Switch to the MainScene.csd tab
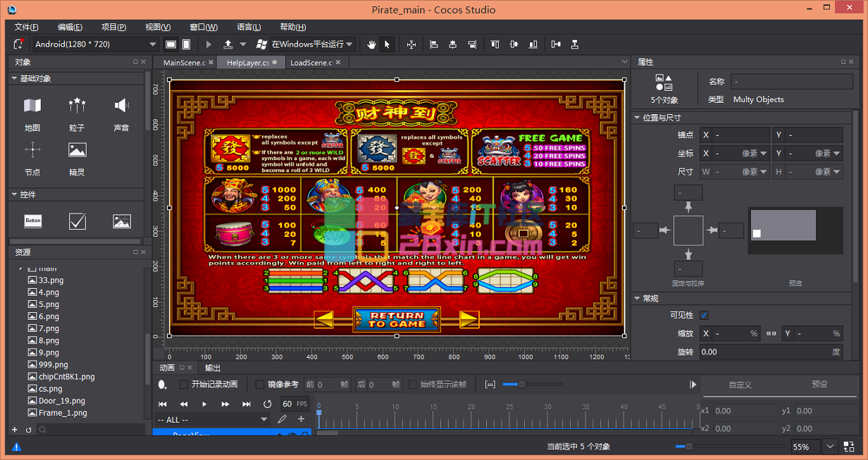The image size is (868, 460). (185, 63)
